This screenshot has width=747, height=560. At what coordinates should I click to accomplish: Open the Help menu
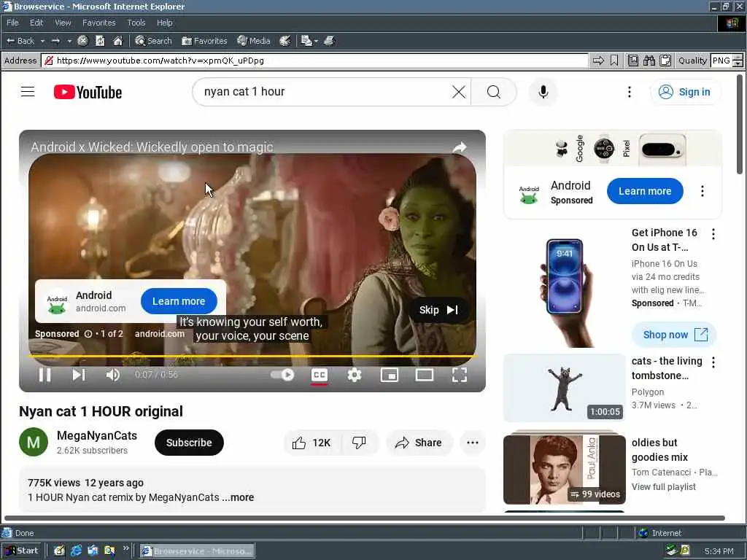[x=164, y=23]
